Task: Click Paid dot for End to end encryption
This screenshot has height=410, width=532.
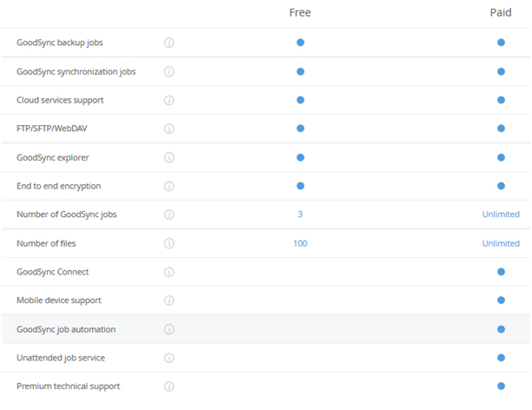Action: [x=501, y=186]
